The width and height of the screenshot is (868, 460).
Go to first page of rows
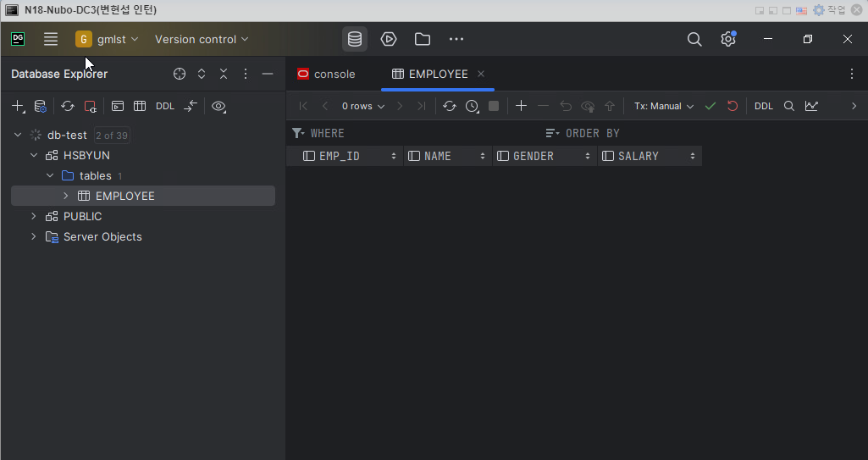[x=303, y=106]
